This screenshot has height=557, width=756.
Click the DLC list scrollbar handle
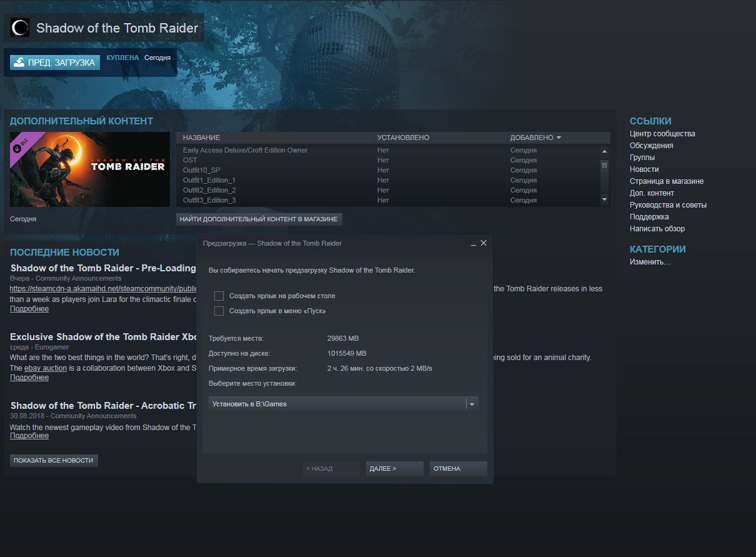coord(604,166)
